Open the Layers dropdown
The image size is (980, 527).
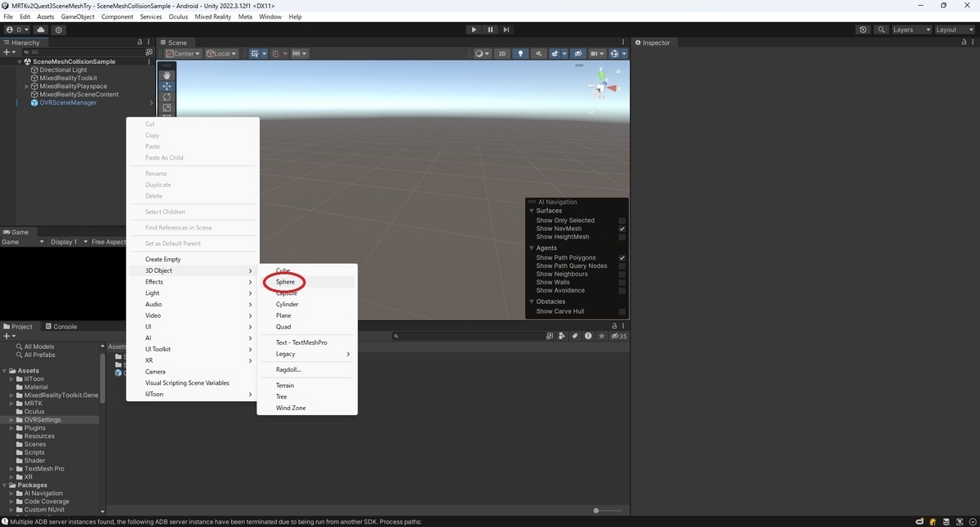(911, 29)
